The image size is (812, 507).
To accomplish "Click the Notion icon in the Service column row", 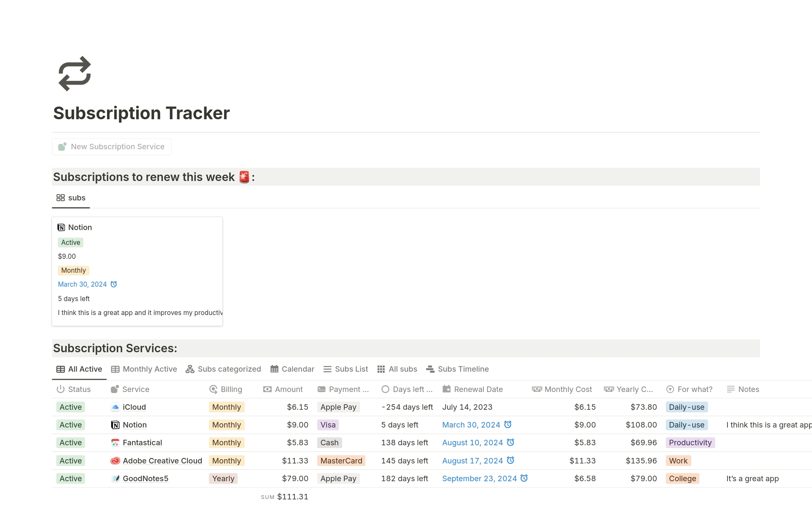I will (x=115, y=425).
